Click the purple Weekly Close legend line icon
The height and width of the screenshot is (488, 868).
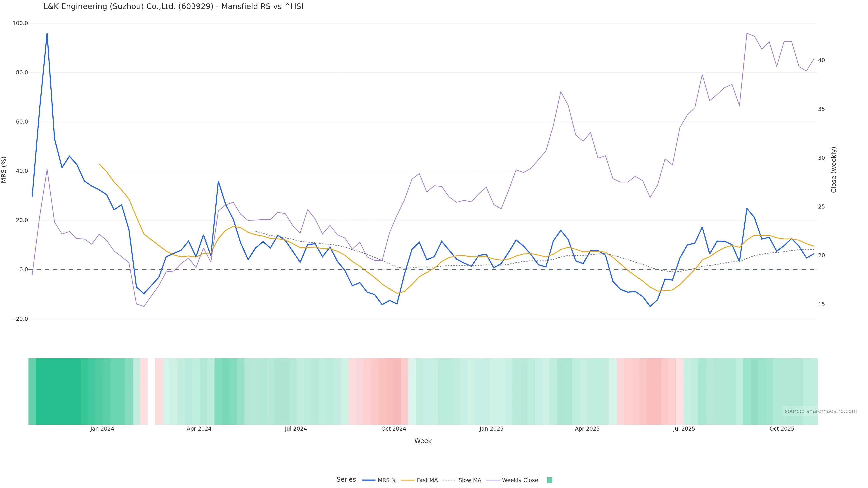click(493, 480)
